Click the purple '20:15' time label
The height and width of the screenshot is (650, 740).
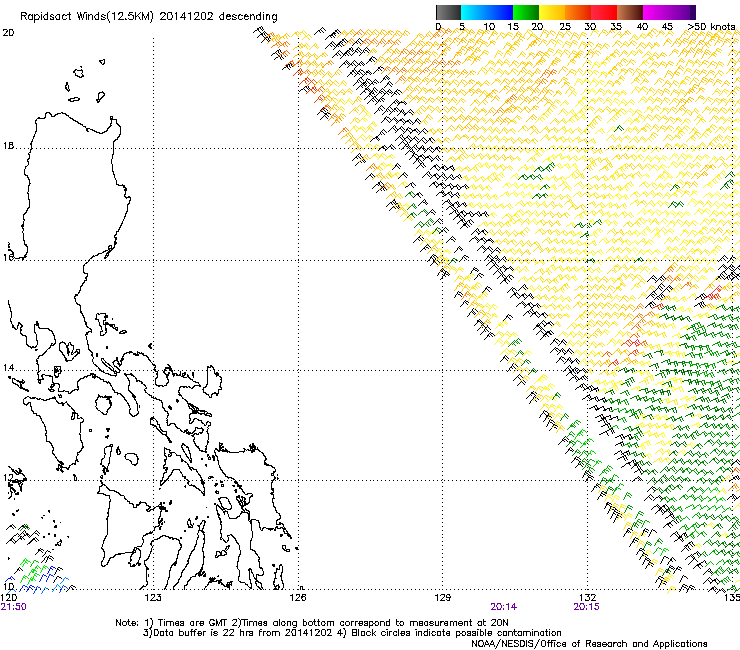[587, 607]
